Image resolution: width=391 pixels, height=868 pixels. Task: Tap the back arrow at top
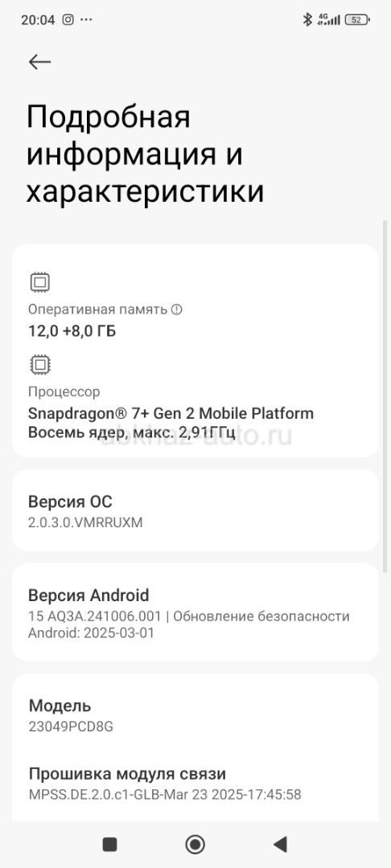click(x=39, y=62)
